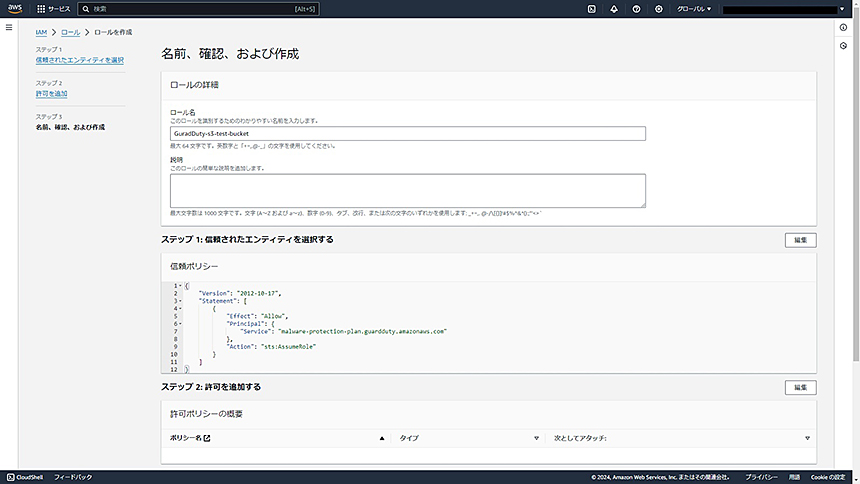
Task: Open 用語 footer link
Action: (794, 477)
